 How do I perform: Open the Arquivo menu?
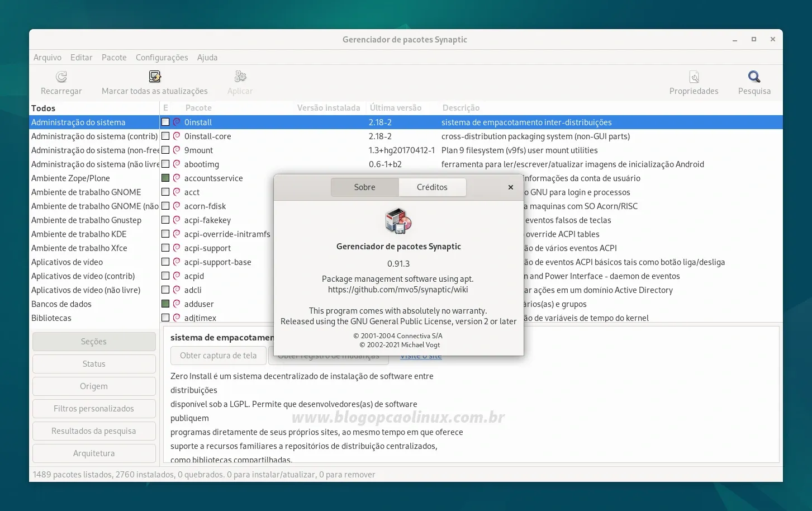[48, 57]
